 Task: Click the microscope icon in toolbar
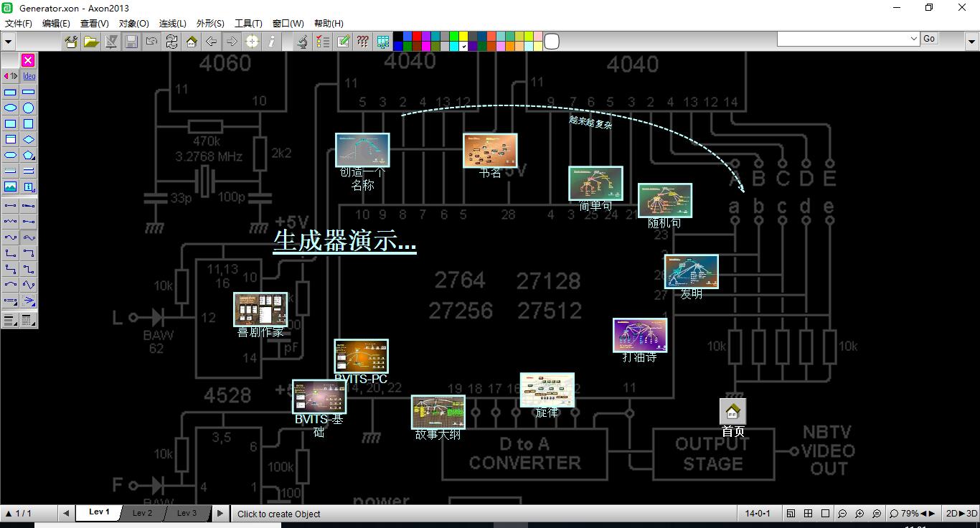pos(303,42)
